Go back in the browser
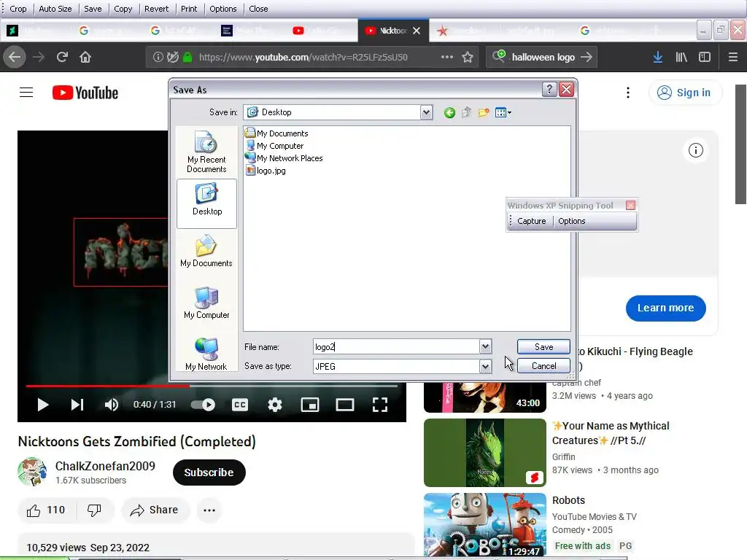This screenshot has width=747, height=560. coord(15,57)
